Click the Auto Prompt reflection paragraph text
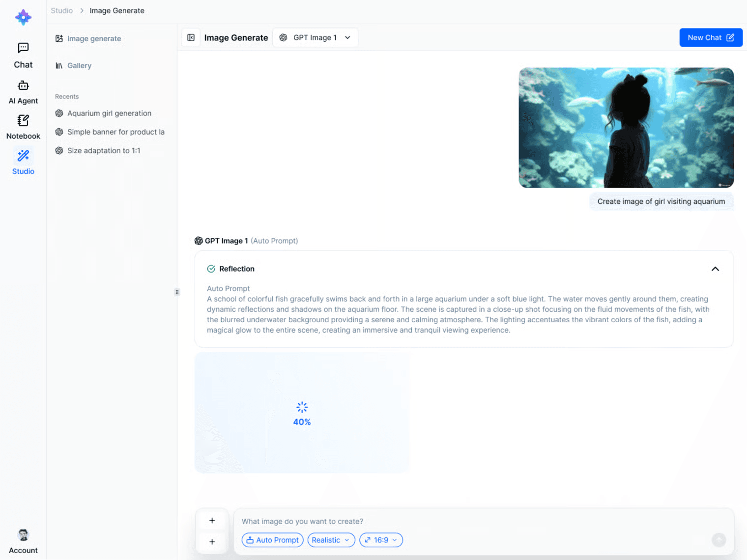 point(459,314)
